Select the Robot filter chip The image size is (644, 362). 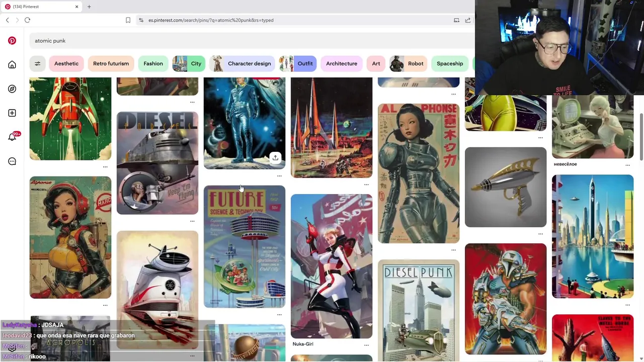409,63
